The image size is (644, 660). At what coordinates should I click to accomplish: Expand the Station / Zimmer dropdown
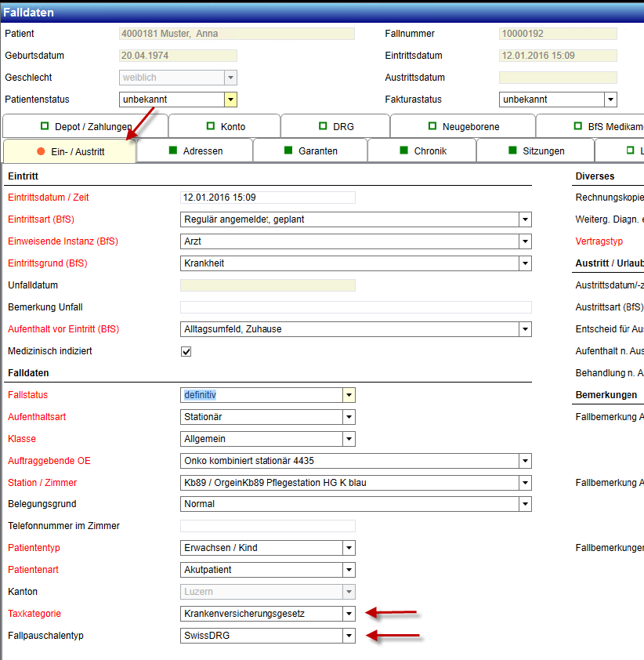tap(525, 483)
